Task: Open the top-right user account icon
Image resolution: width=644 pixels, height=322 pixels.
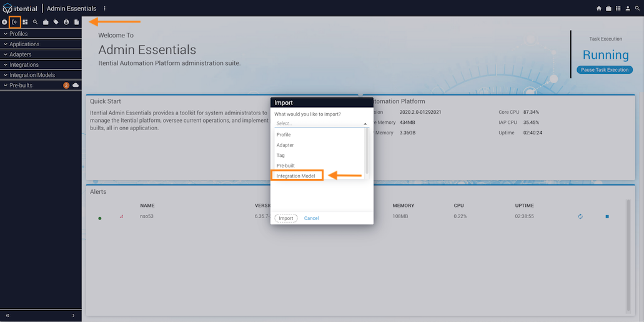Action: point(628,8)
